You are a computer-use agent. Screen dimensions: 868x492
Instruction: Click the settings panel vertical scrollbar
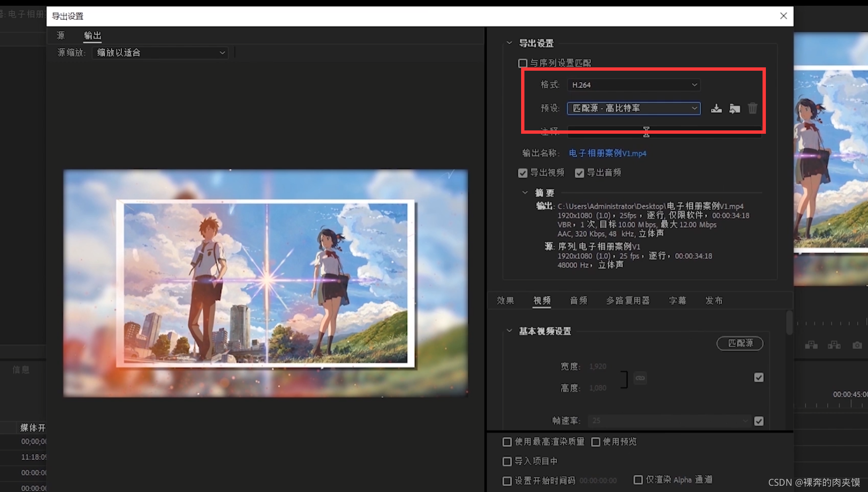[x=789, y=323]
